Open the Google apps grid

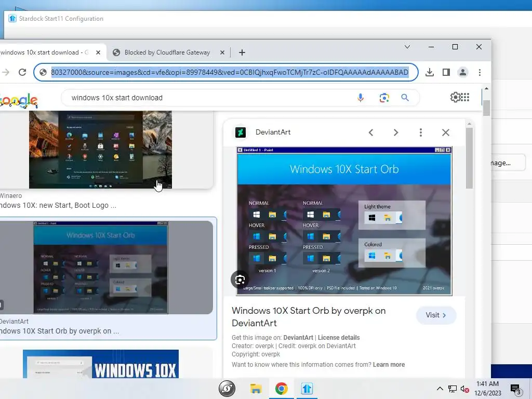point(465,97)
